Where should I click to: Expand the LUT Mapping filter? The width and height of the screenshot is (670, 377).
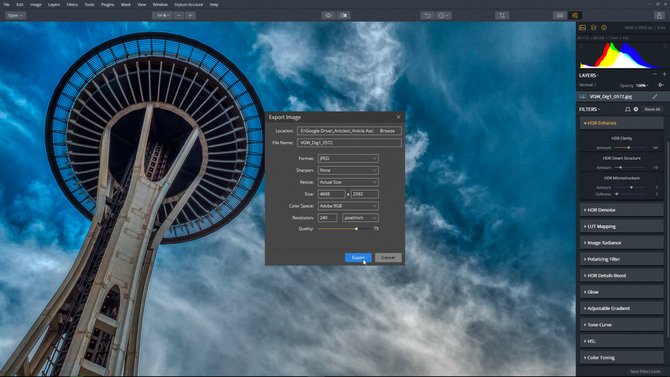pyautogui.click(x=621, y=227)
